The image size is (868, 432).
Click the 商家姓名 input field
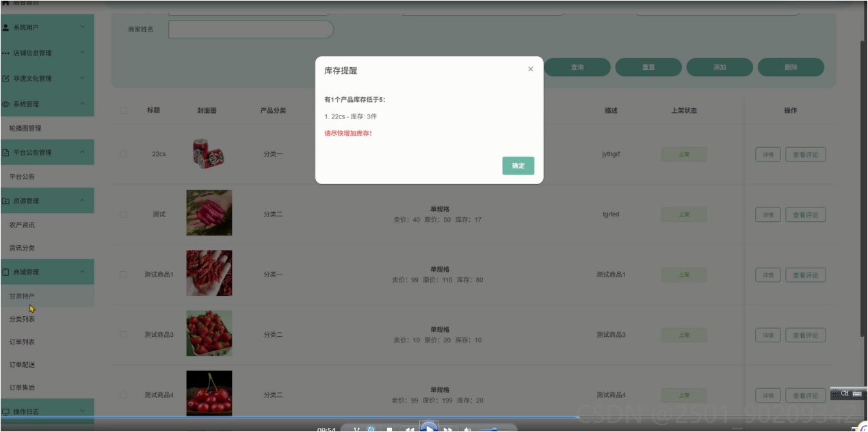251,29
